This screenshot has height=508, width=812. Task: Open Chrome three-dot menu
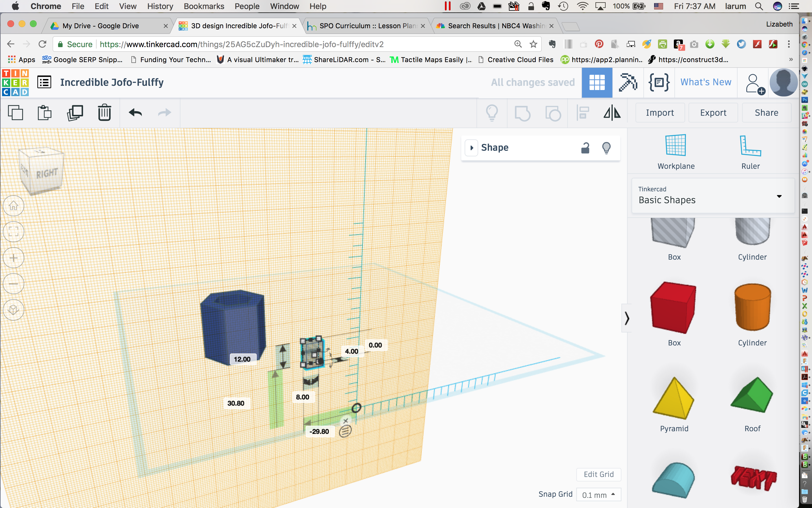tap(789, 44)
